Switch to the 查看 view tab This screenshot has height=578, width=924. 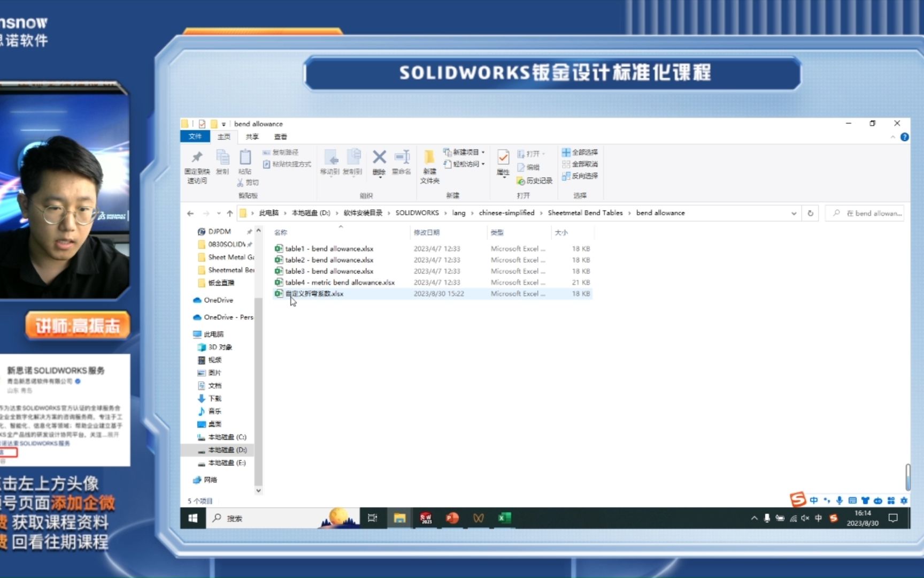click(x=281, y=137)
